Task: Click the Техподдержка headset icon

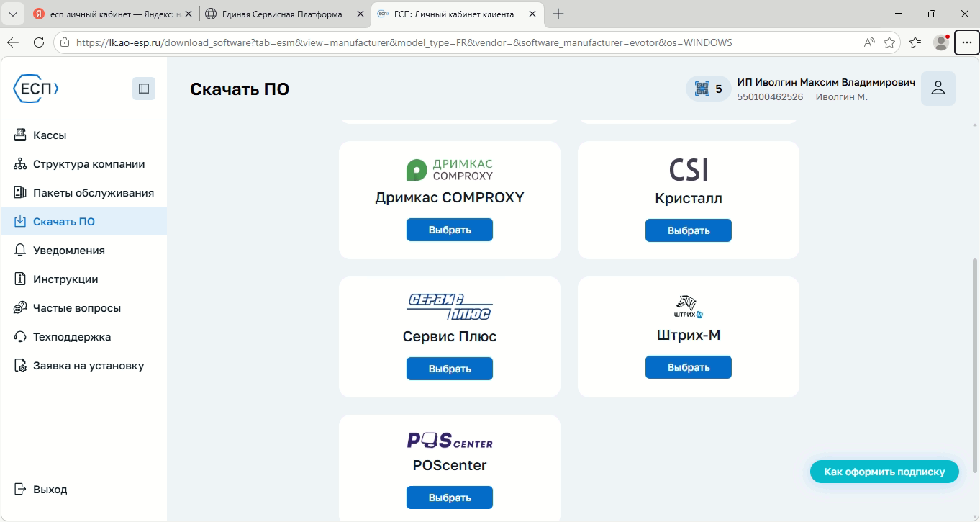Action: [x=20, y=337]
